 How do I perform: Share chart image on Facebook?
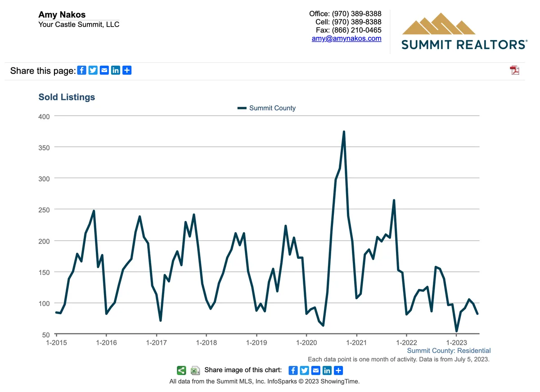(x=293, y=370)
